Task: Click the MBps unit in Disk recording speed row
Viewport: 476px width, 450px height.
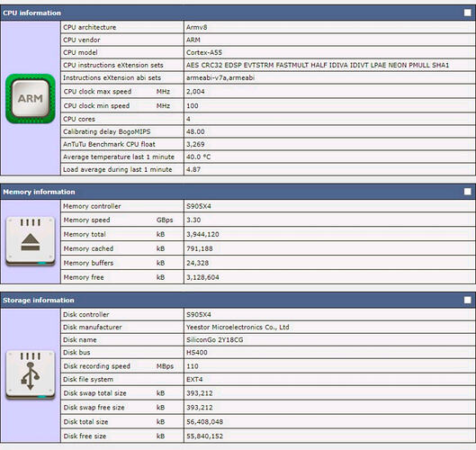Action: pos(165,366)
